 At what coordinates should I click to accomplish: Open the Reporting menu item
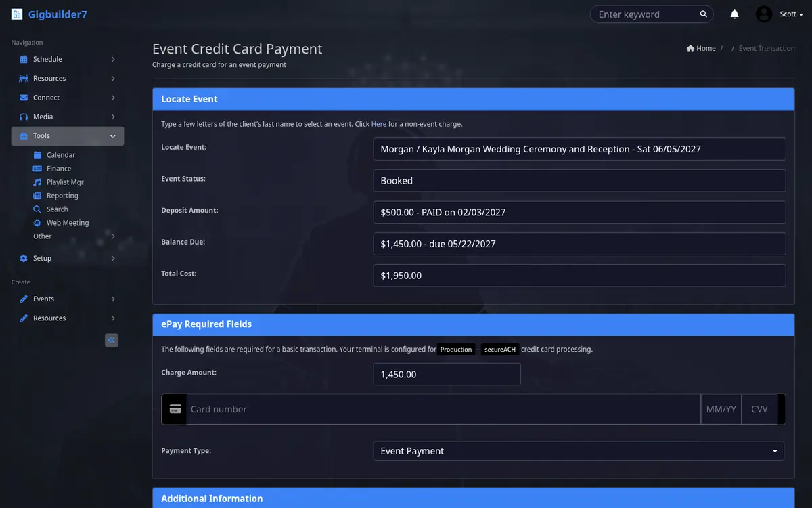pos(62,196)
